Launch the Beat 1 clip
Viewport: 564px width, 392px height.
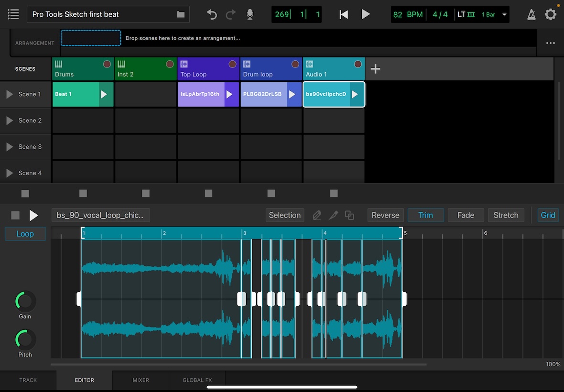pos(104,94)
